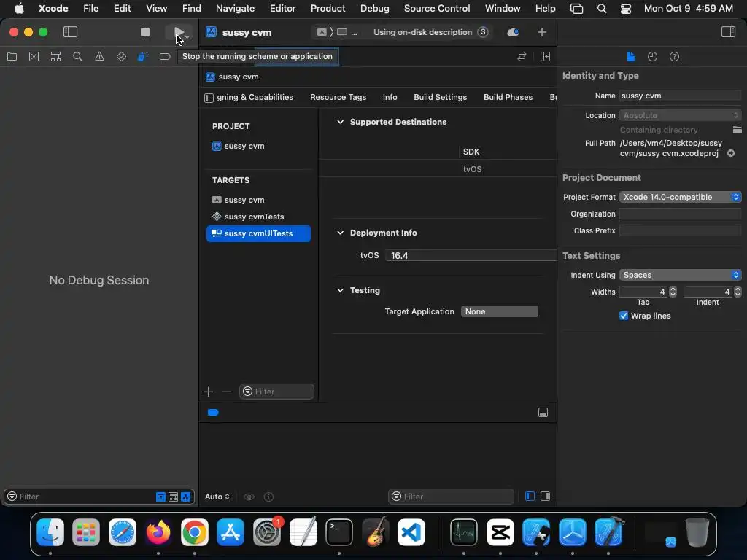Open the Info tab
This screenshot has height=560, width=747.
[x=390, y=97]
